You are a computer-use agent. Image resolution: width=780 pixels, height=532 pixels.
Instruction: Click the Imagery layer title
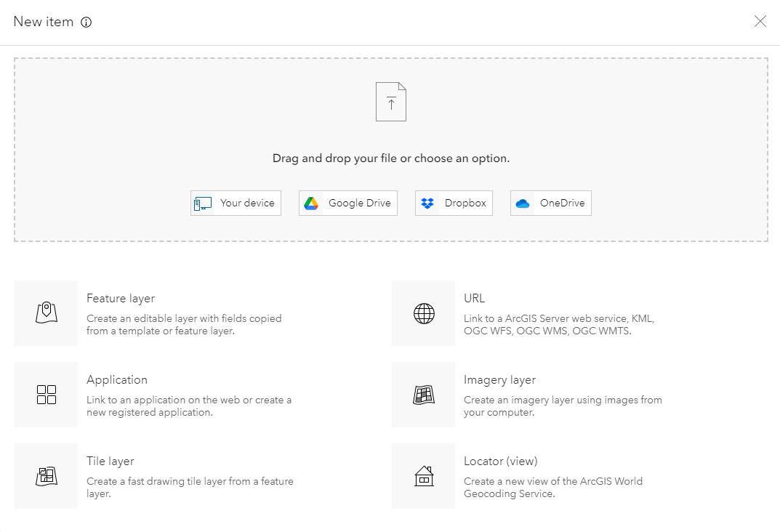[x=499, y=379]
